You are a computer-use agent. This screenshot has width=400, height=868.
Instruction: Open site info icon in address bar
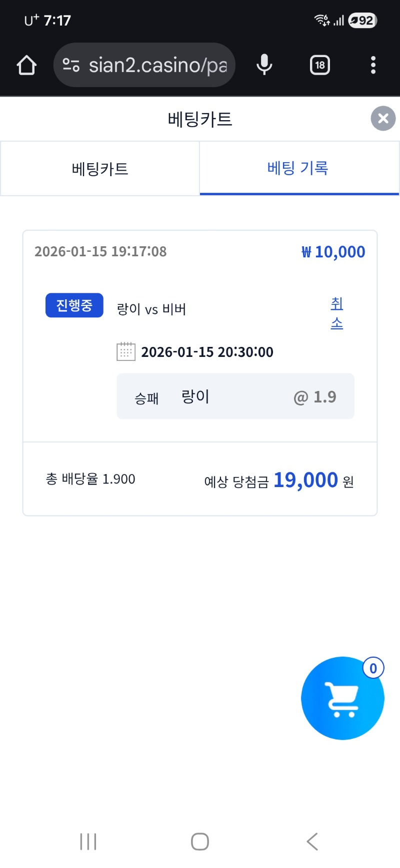71,65
